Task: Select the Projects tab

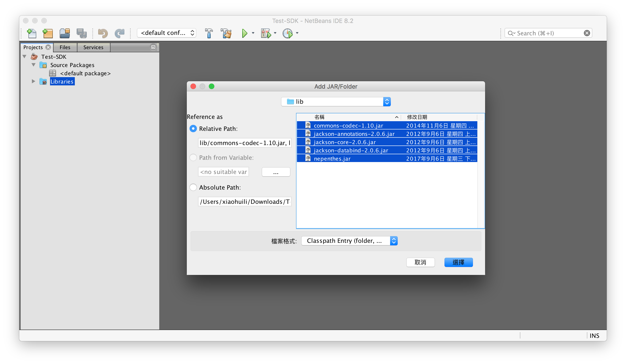Action: 33,47
